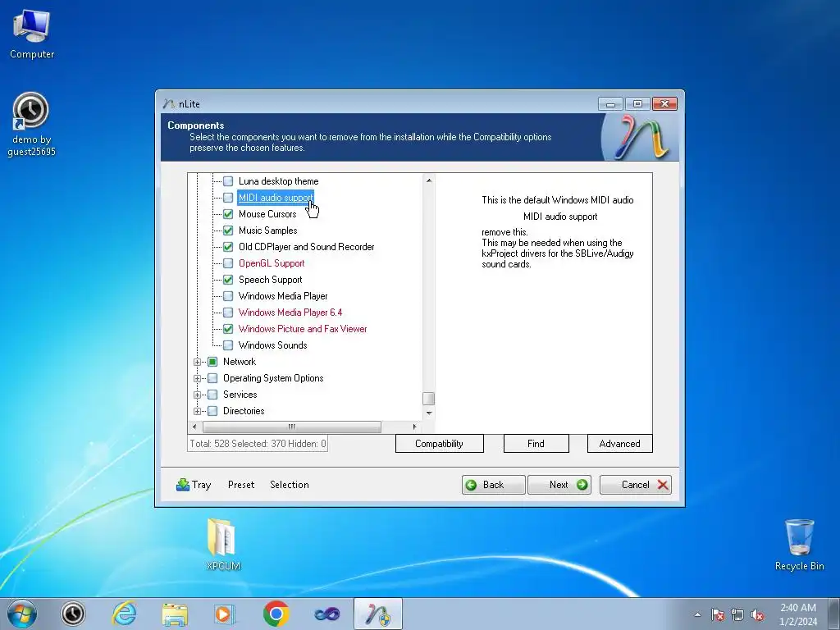
Task: Check Windows Media Player 6.4 box
Action: [x=228, y=313]
